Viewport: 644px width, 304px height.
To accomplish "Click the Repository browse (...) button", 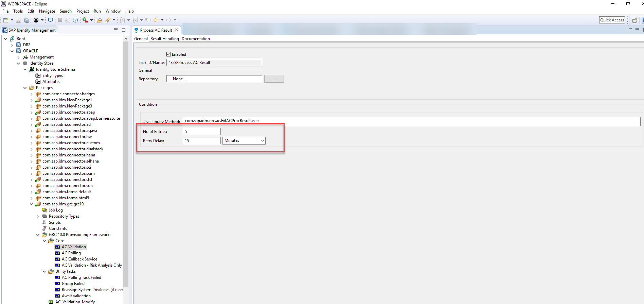I will (x=274, y=79).
